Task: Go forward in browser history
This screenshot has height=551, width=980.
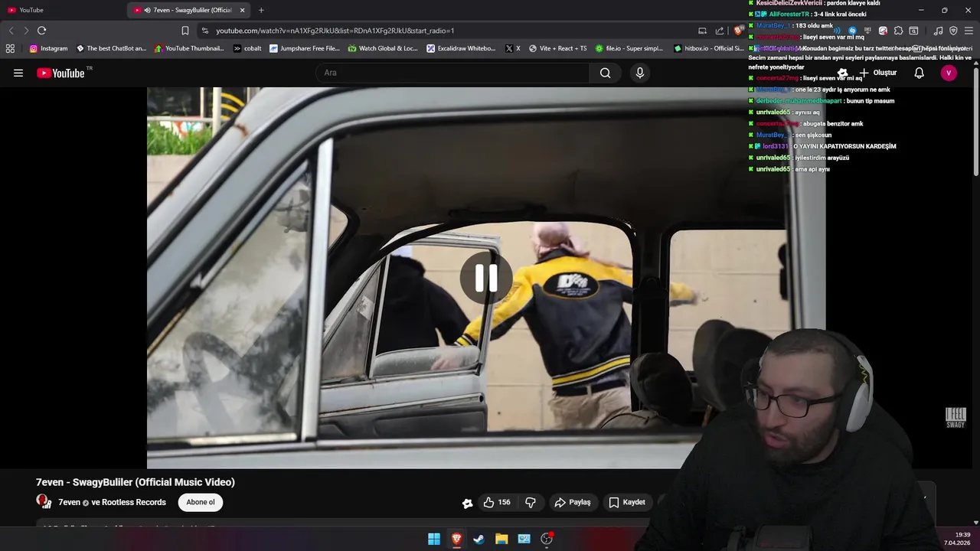Action: point(26,31)
